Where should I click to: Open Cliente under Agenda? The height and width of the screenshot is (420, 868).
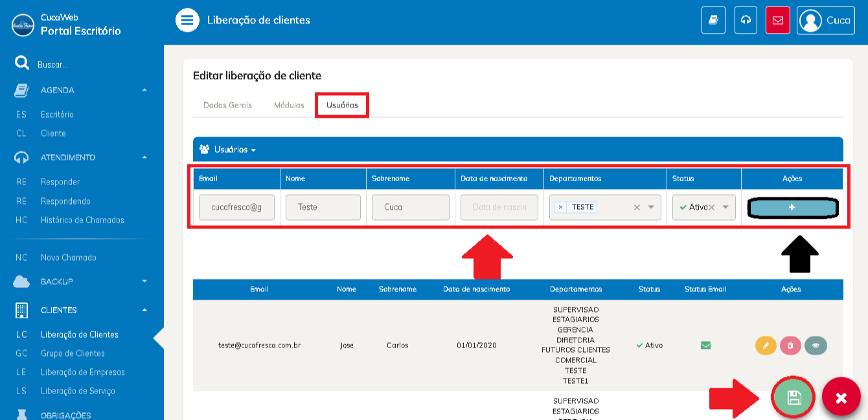(x=53, y=133)
